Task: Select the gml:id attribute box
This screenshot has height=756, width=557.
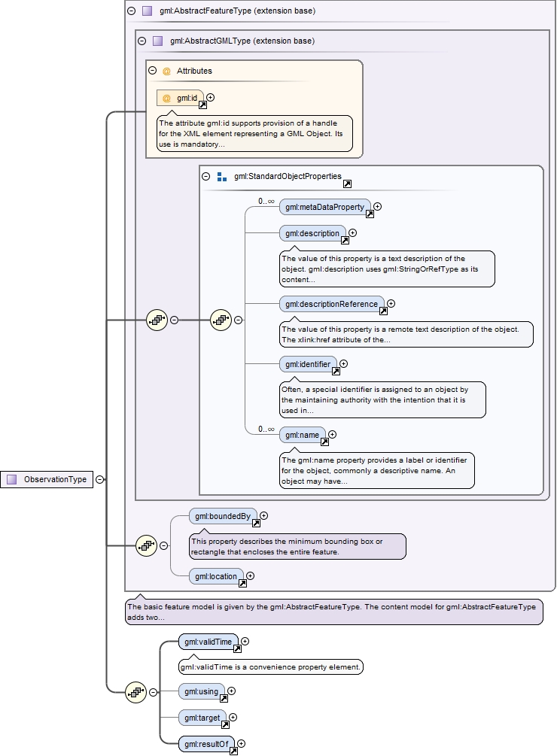Action: 180,98
